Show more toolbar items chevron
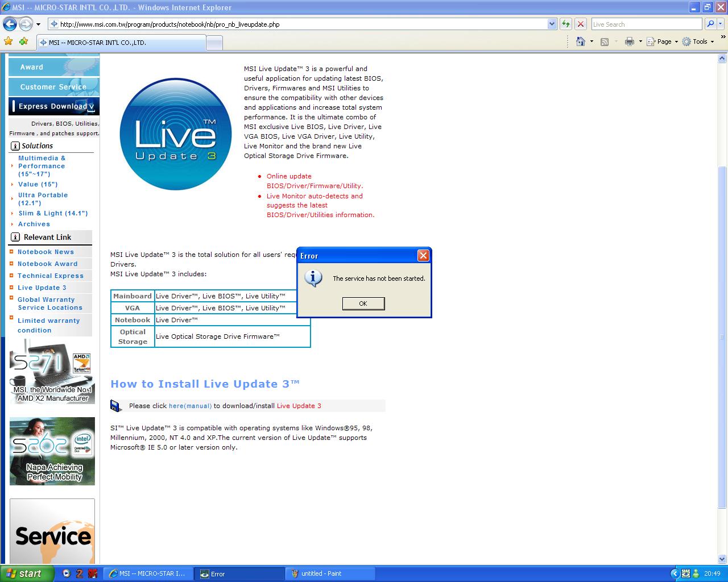The width and height of the screenshot is (728, 582). point(723,38)
